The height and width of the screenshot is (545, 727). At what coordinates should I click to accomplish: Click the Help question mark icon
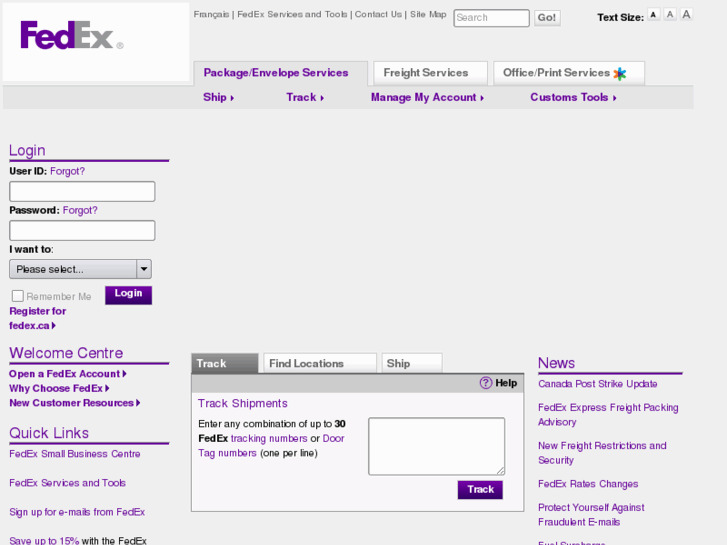pyautogui.click(x=485, y=383)
